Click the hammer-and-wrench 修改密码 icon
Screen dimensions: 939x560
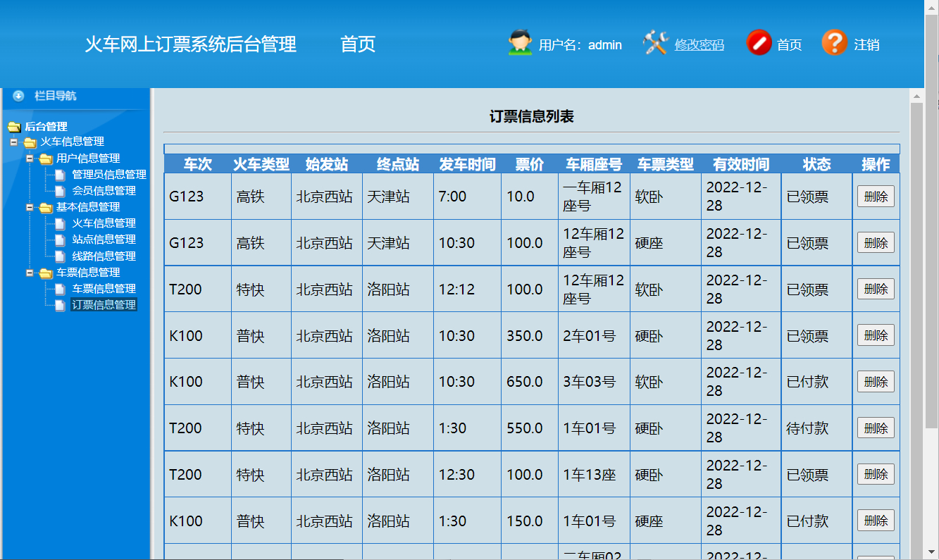pyautogui.click(x=655, y=43)
